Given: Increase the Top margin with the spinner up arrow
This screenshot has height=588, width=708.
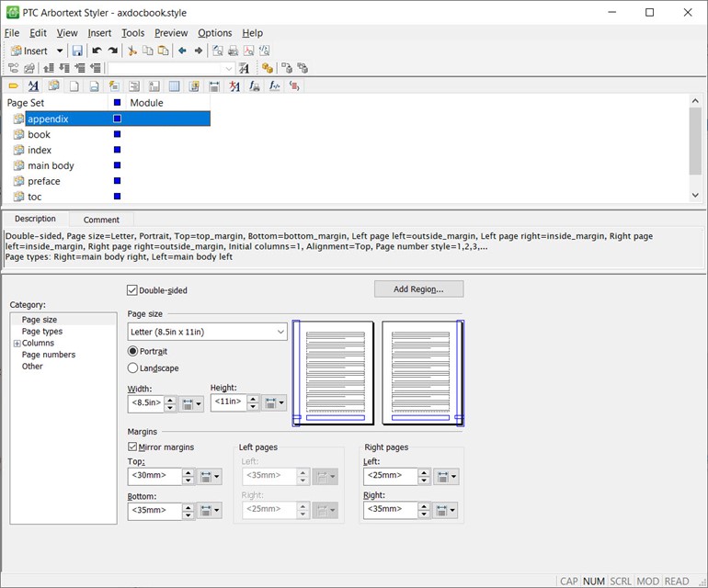Looking at the screenshot, I should point(188,472).
